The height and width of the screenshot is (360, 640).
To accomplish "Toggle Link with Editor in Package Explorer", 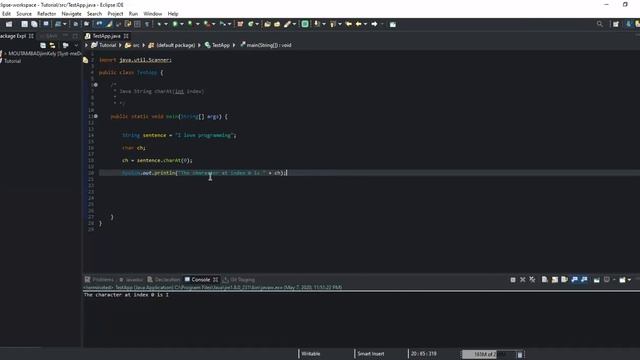I will (52, 45).
